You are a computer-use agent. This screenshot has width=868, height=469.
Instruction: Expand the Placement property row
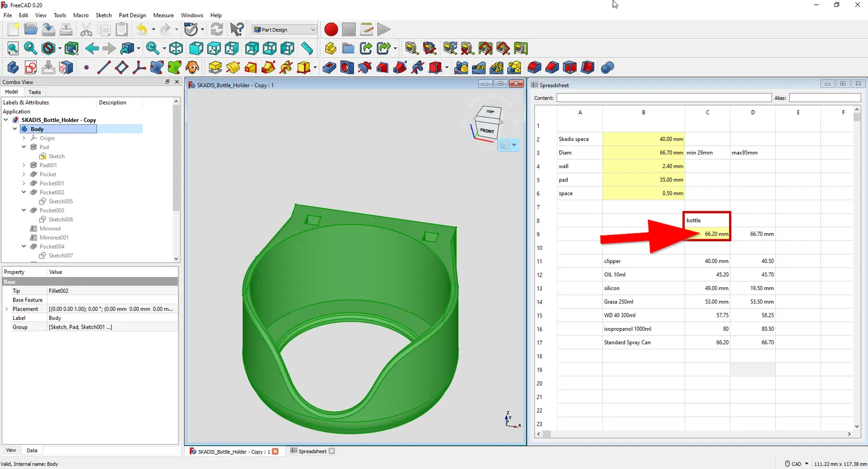coord(7,309)
